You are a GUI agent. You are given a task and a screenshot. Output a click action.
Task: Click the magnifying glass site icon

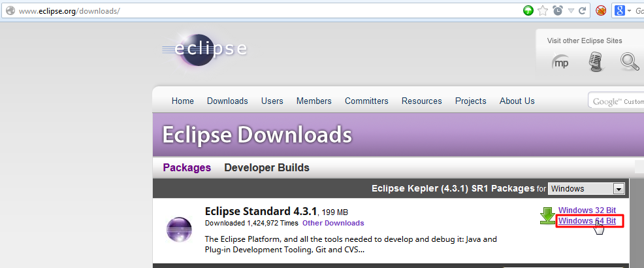(630, 61)
